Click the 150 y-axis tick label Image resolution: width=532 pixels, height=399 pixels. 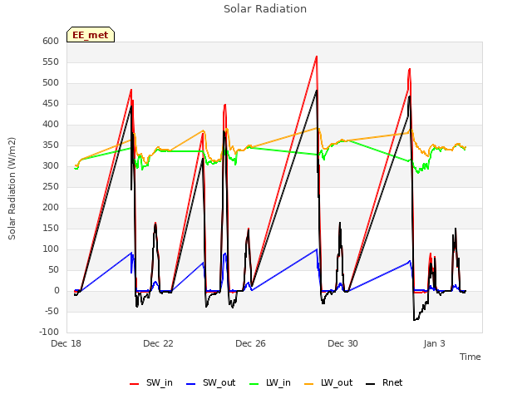pyautogui.click(x=51, y=228)
